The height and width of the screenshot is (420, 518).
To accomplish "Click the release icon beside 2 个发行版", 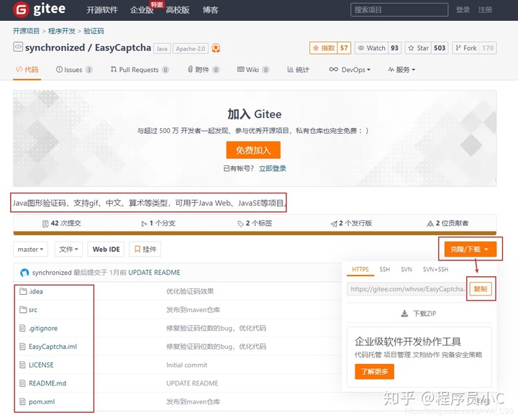I will tap(334, 224).
